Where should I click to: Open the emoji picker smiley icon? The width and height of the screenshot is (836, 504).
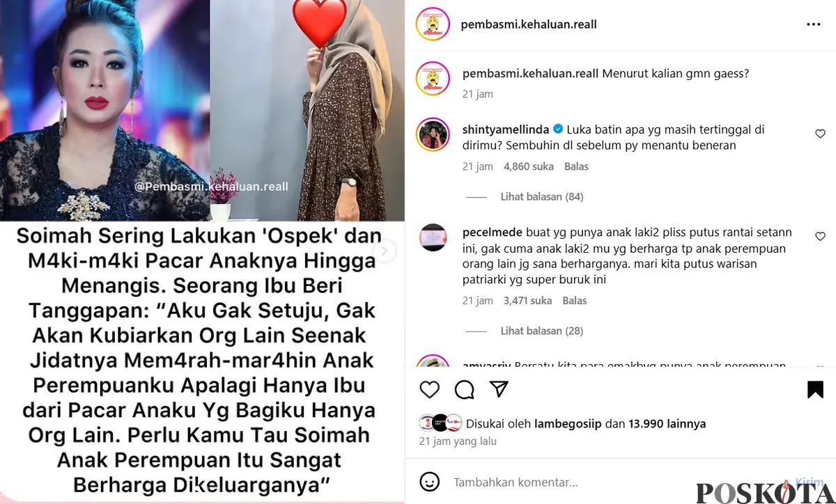[430, 481]
